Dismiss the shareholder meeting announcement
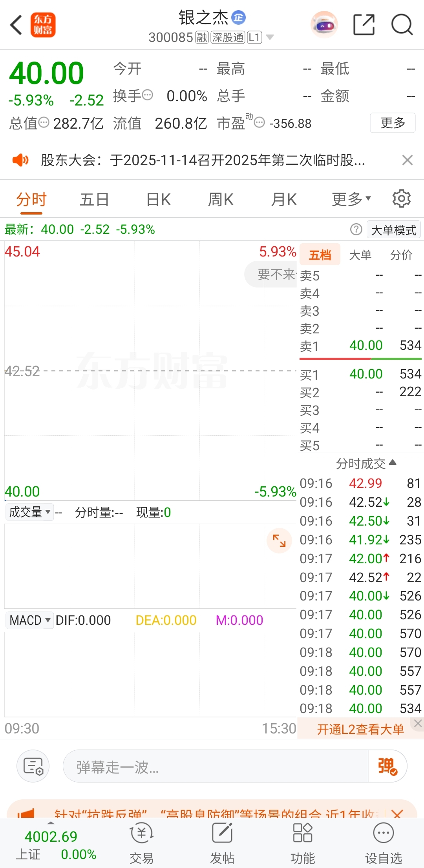This screenshot has width=424, height=868. point(408,160)
